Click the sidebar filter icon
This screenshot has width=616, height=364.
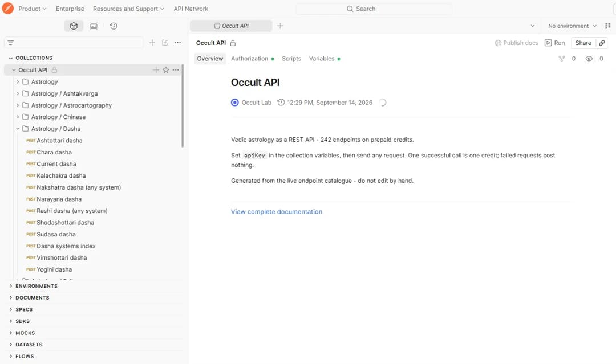click(11, 43)
